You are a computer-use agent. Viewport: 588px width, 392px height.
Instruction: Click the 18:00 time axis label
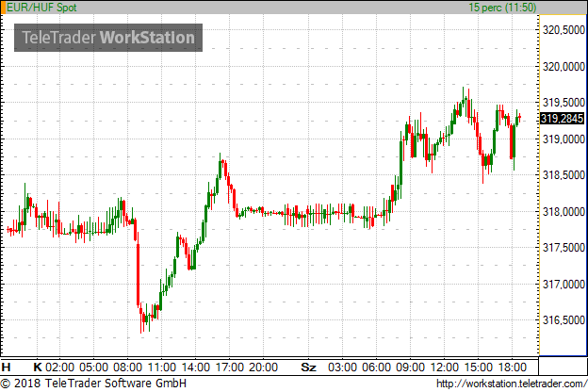(x=513, y=367)
